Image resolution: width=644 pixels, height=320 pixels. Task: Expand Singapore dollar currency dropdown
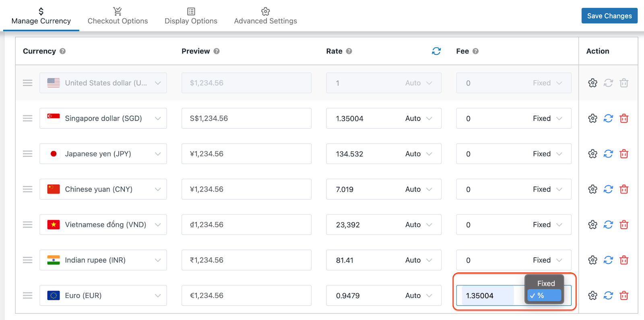[x=157, y=118]
